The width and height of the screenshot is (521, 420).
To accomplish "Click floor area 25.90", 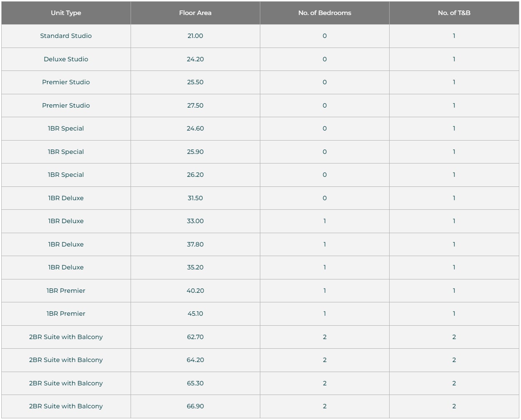I will point(195,152).
